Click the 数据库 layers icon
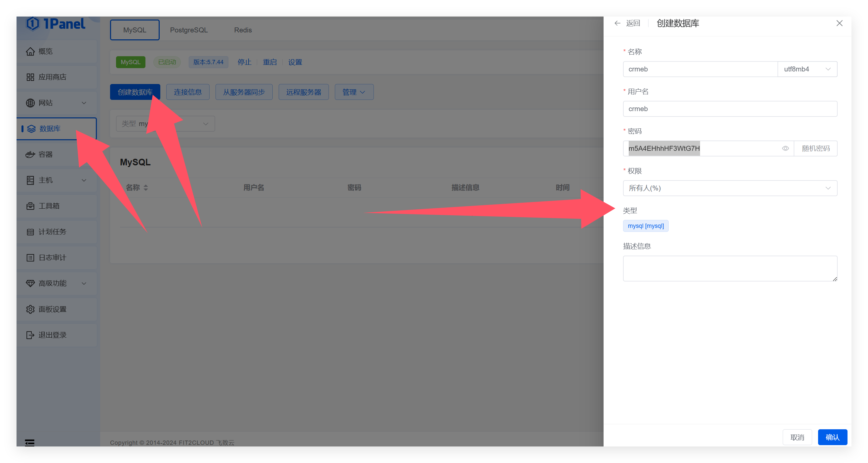868x463 pixels. click(x=31, y=129)
